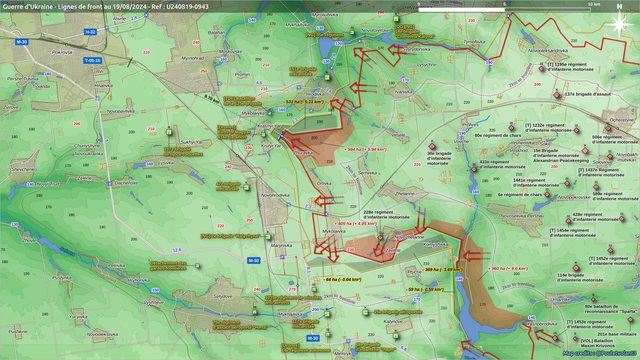The image size is (640, 360).
Task: Click the north compass star
Action: click(x=619, y=24)
